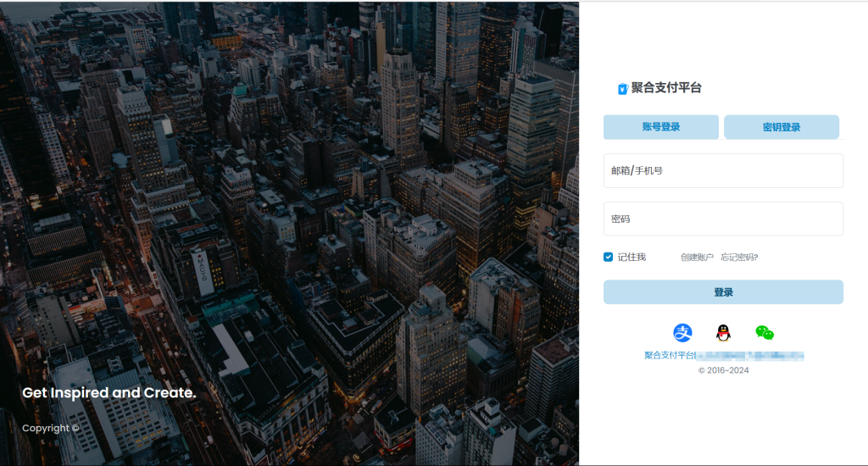The width and height of the screenshot is (868, 466).
Task: Click the 登录 button
Action: tap(724, 292)
